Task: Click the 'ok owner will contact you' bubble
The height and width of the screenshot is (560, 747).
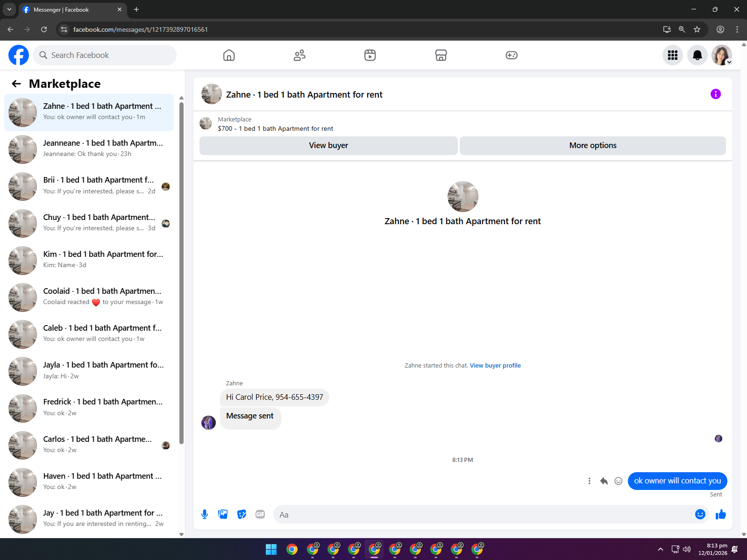Action: point(677,481)
